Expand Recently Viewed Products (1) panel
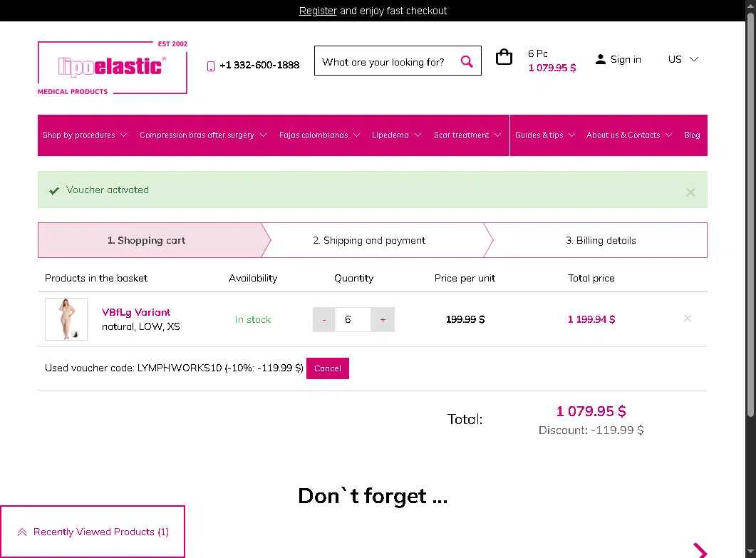The image size is (756, 558). [93, 532]
